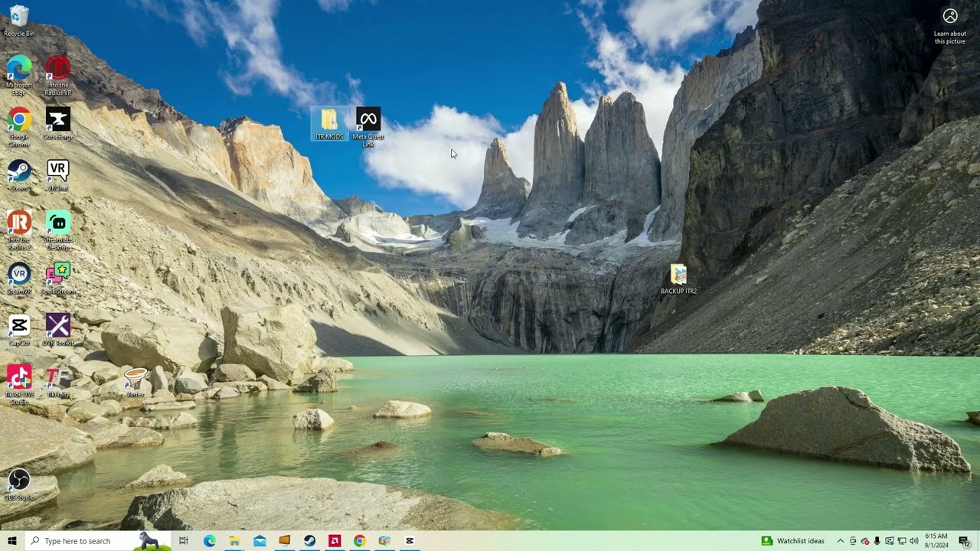Open the AMD Software taskbar icon
The image size is (980, 551).
[x=335, y=541]
